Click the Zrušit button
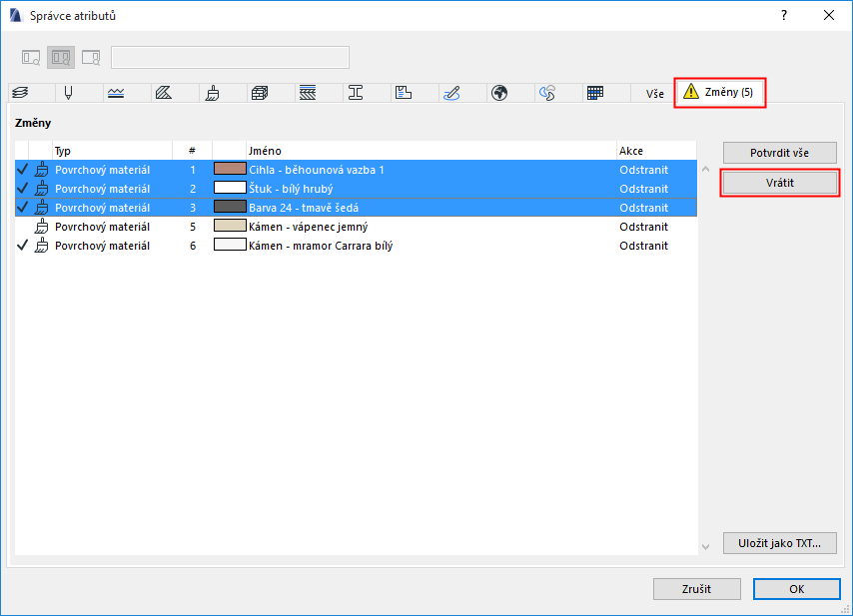The image size is (853, 616). (697, 589)
